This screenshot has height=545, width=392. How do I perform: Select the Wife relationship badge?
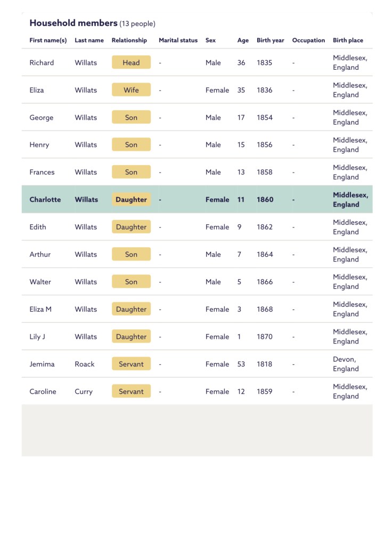(131, 90)
